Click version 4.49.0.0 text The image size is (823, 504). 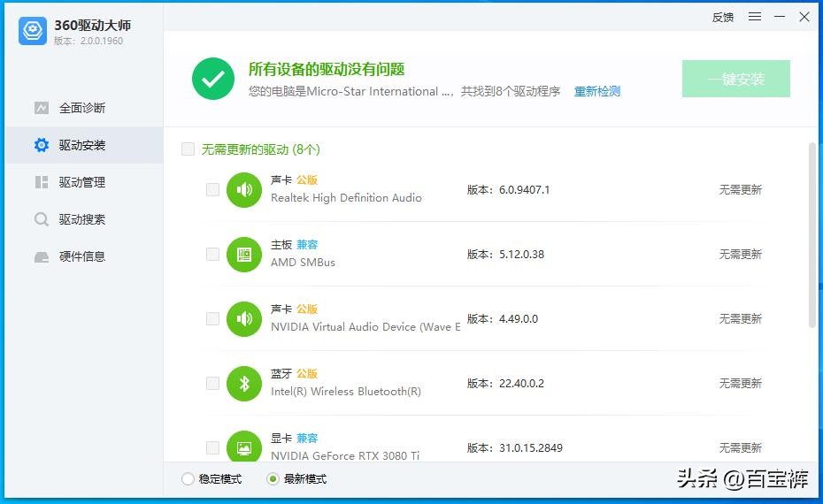[519, 319]
